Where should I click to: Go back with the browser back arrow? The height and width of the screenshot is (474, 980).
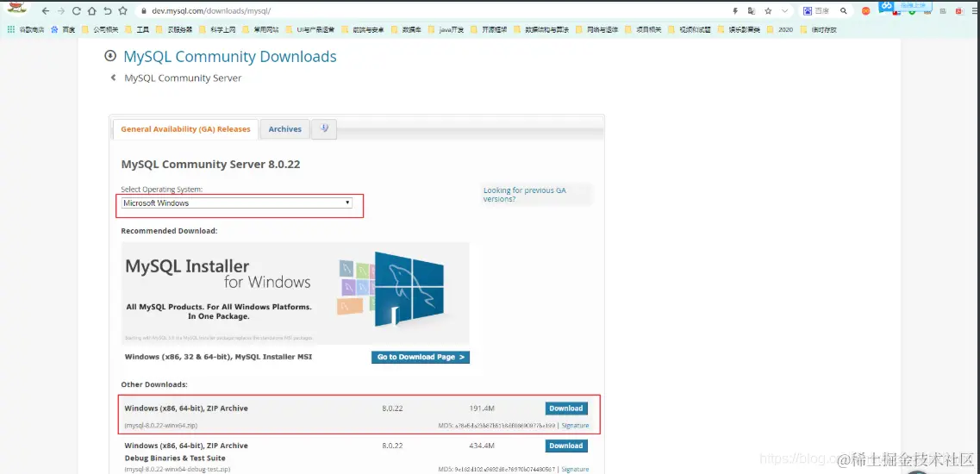coord(46,11)
